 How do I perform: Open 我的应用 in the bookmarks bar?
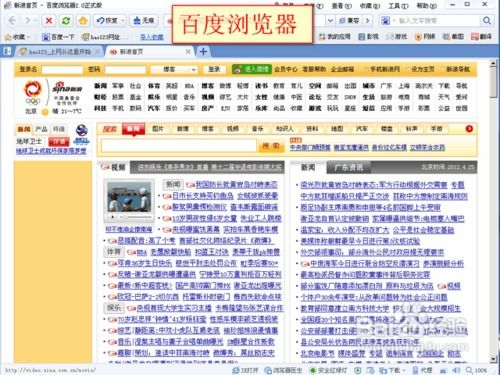pos(334,37)
